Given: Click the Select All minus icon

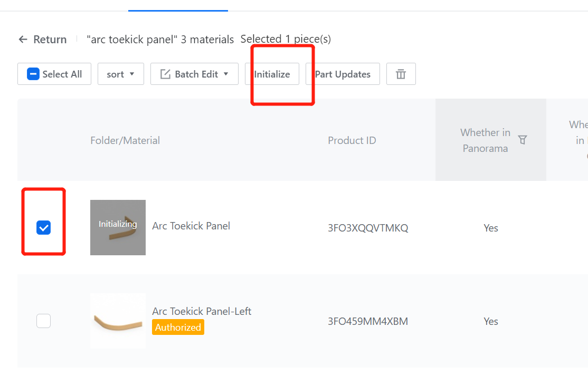Looking at the screenshot, I should [33, 74].
